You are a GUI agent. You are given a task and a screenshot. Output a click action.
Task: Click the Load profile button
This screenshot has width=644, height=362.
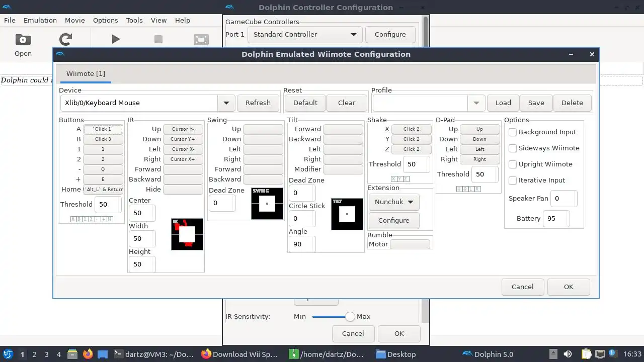[503, 103]
